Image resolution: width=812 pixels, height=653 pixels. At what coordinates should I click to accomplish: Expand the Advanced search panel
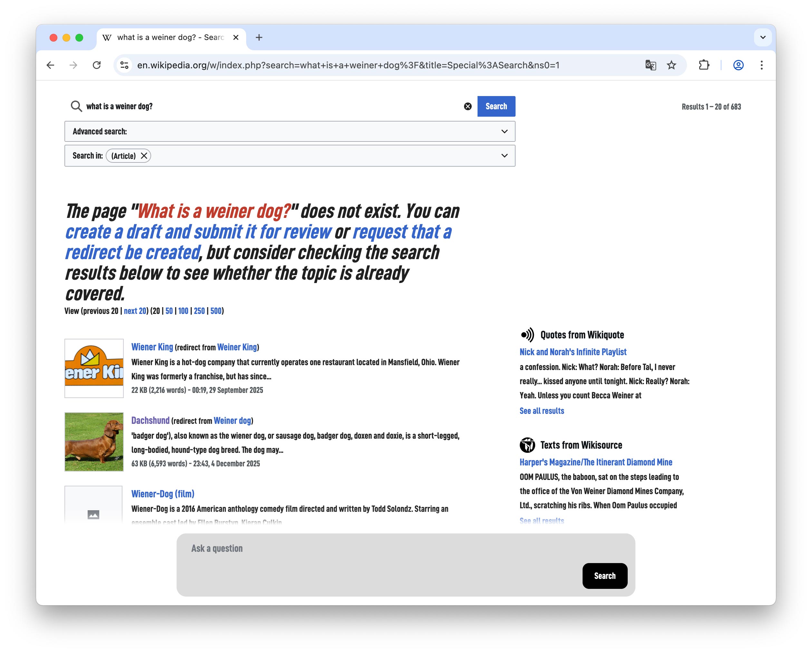(504, 132)
